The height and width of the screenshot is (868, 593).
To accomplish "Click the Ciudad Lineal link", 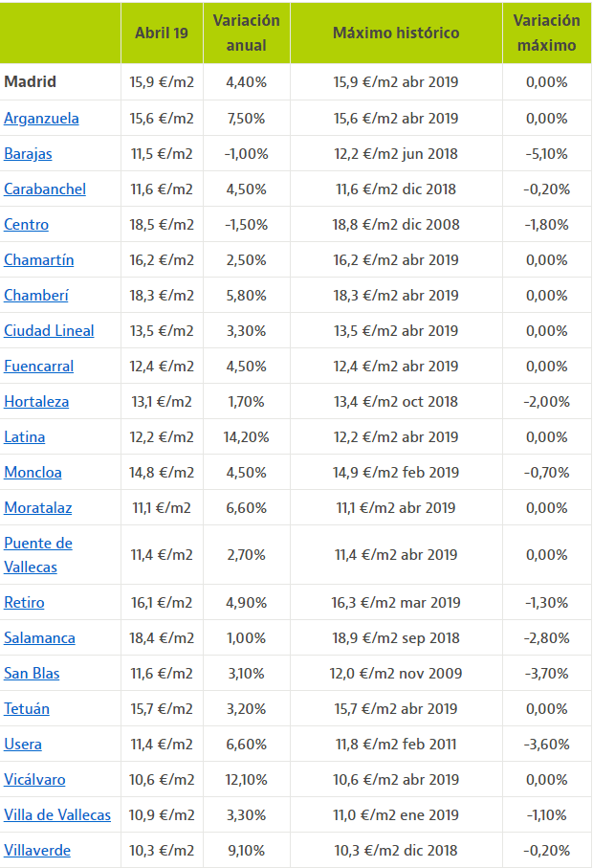I will [49, 331].
